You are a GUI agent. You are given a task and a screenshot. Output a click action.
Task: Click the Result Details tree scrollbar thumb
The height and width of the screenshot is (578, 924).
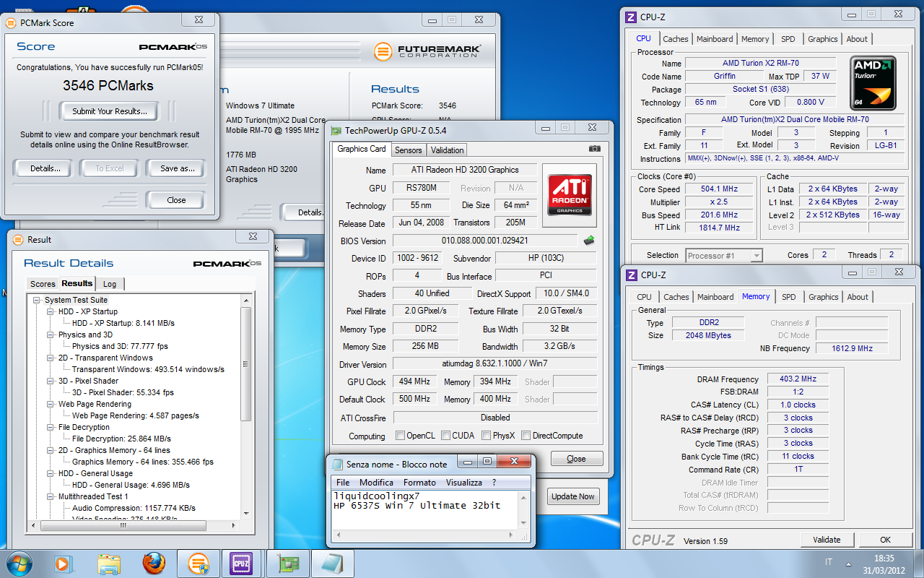pos(245,363)
